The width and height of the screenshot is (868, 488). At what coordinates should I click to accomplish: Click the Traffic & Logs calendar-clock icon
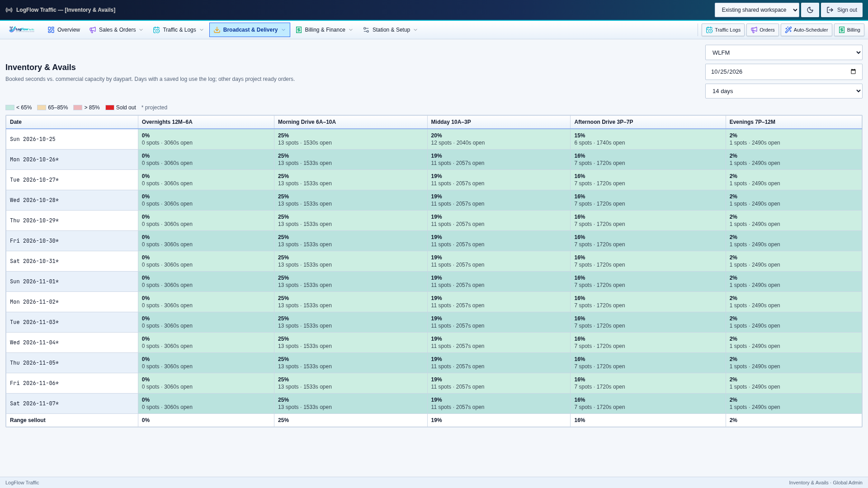tap(156, 30)
